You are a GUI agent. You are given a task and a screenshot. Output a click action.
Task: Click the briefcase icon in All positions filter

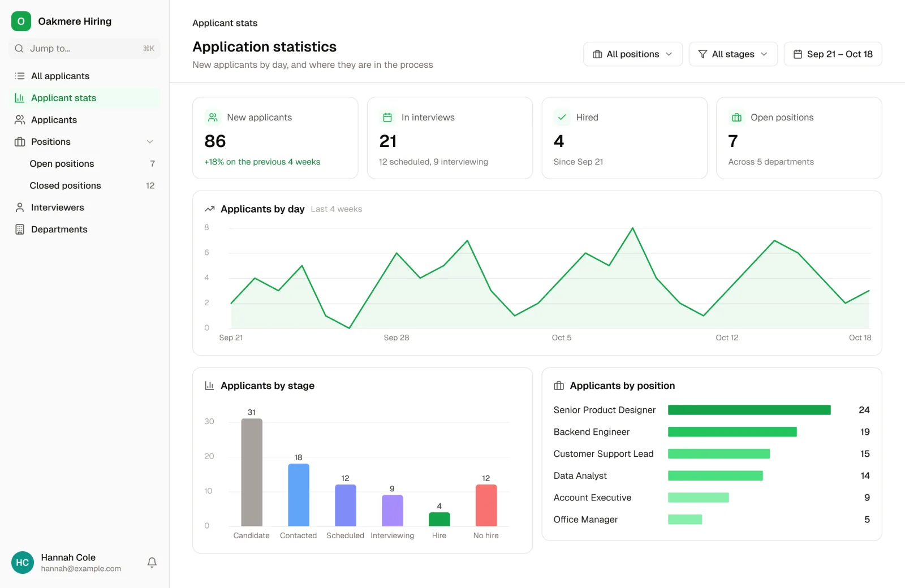click(597, 54)
